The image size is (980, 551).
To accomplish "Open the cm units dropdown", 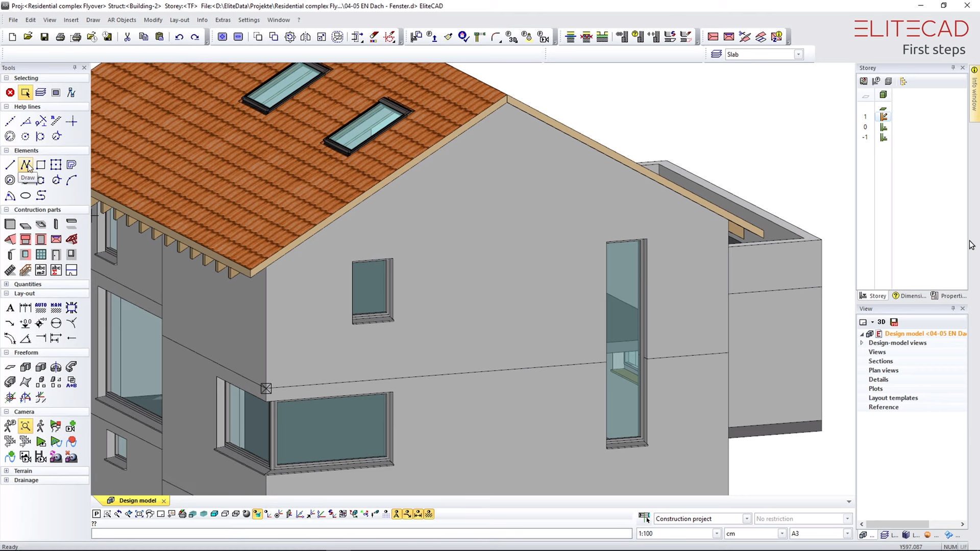I will pyautogui.click(x=782, y=534).
